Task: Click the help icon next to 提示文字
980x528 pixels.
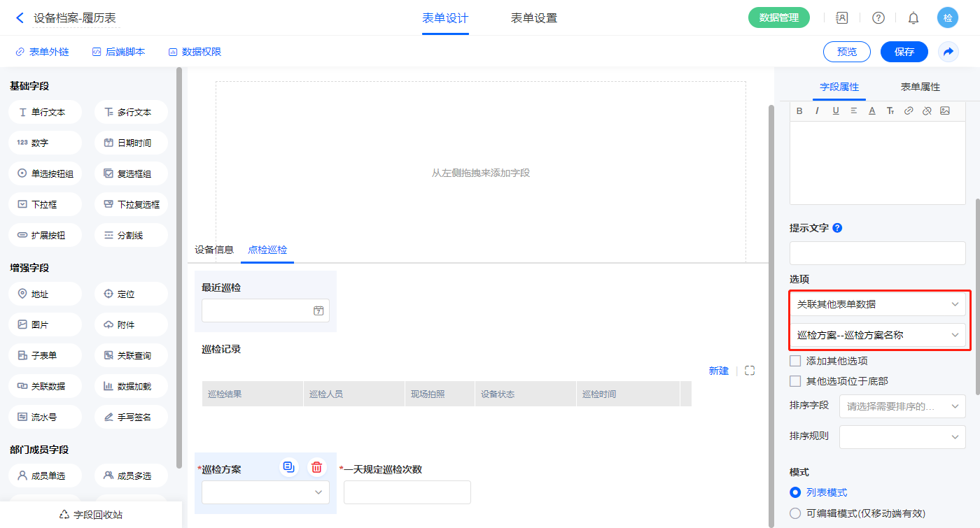Action: (x=837, y=228)
